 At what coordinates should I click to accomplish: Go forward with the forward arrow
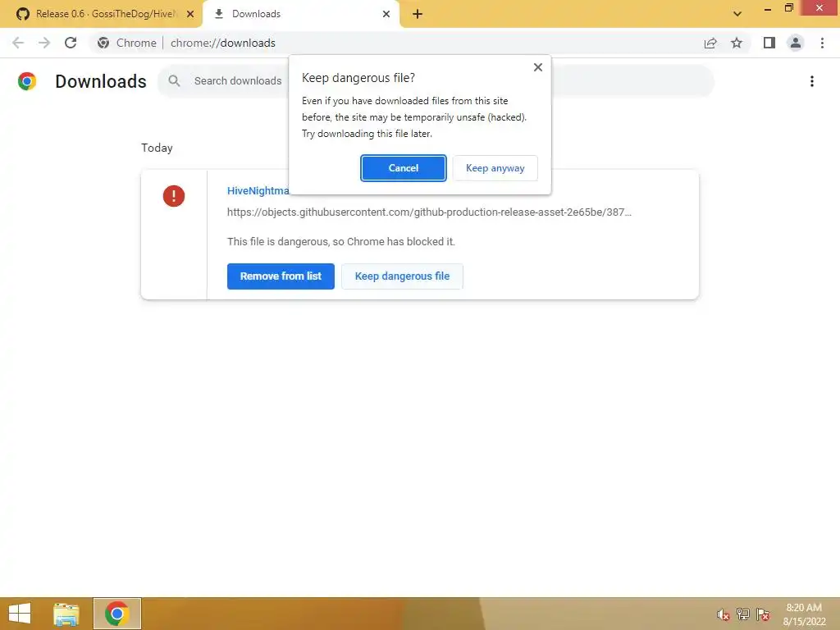pos(44,43)
